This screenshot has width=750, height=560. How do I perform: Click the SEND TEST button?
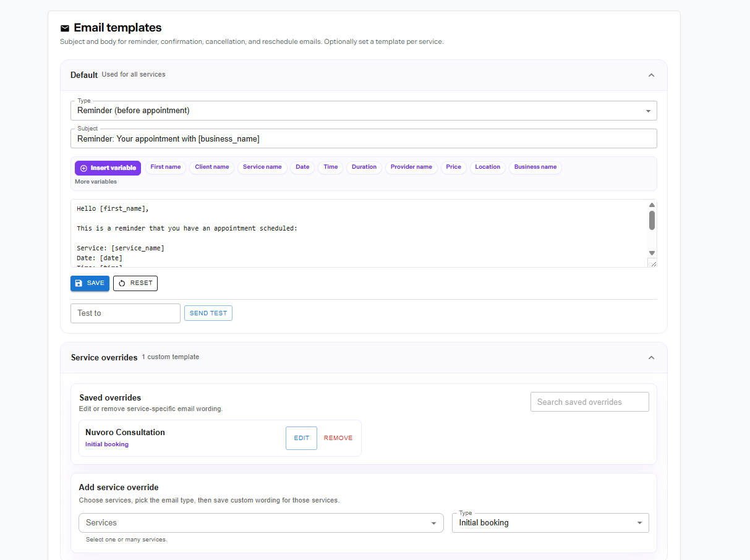click(208, 313)
